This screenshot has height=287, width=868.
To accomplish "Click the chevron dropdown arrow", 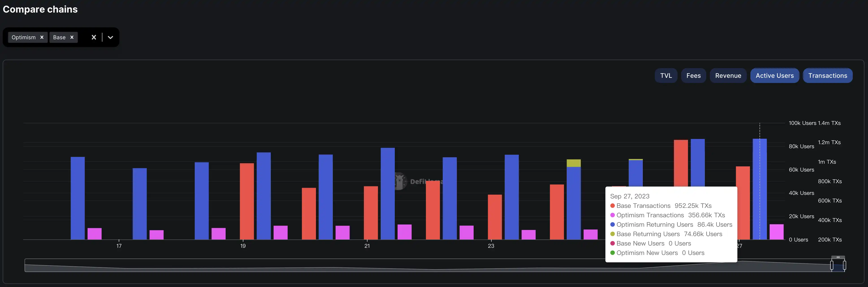I will 110,37.
